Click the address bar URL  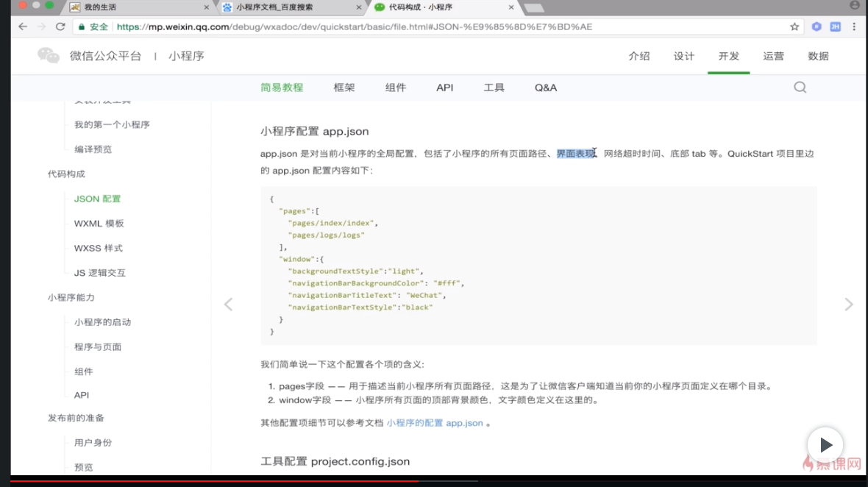(x=355, y=26)
